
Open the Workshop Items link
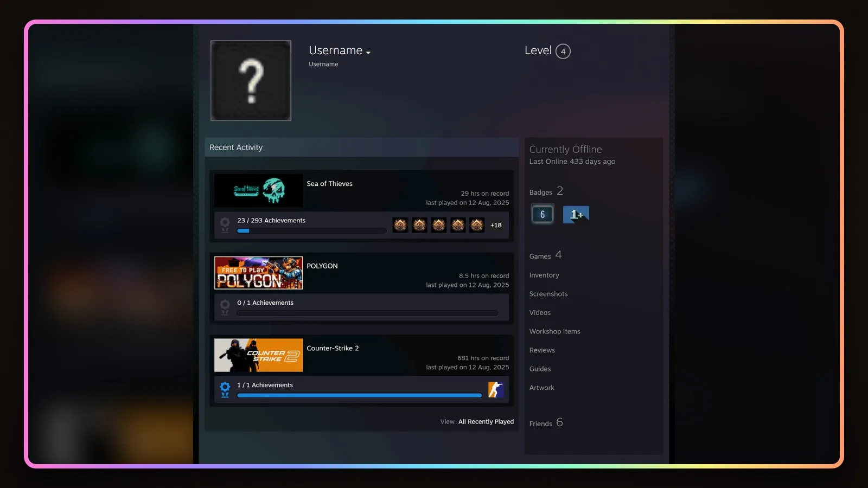click(x=554, y=331)
